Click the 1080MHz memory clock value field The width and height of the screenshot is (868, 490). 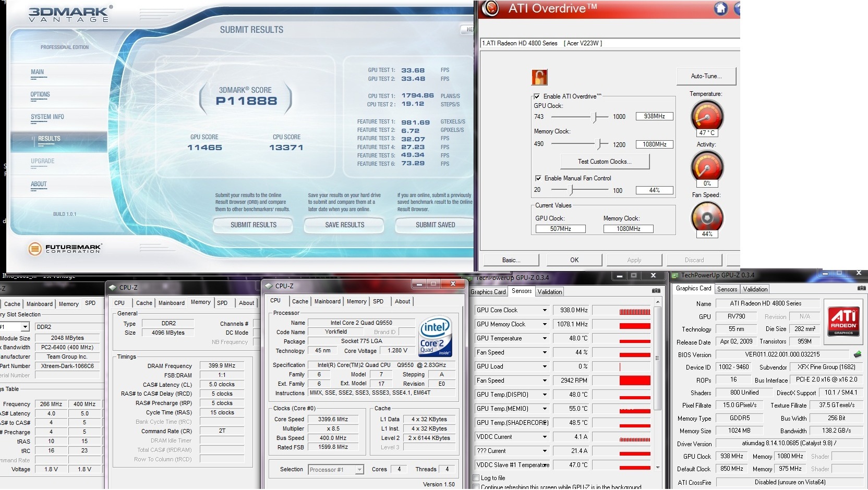tap(654, 144)
